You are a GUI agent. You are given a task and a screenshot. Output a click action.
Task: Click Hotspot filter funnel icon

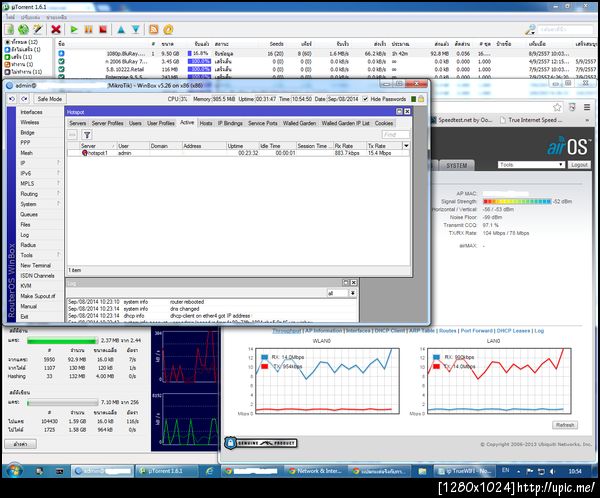87,135
